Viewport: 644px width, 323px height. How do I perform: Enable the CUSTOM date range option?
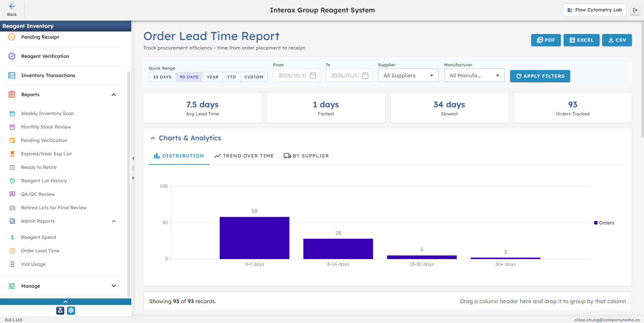coord(253,77)
